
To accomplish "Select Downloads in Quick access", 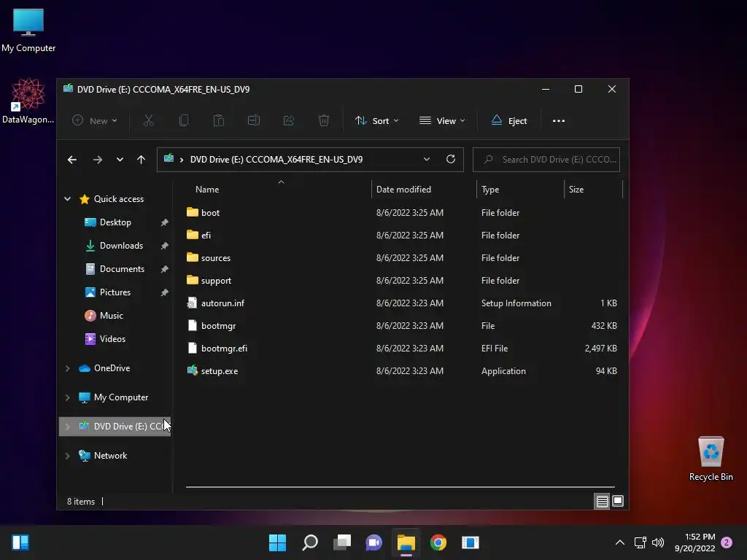I will click(121, 246).
